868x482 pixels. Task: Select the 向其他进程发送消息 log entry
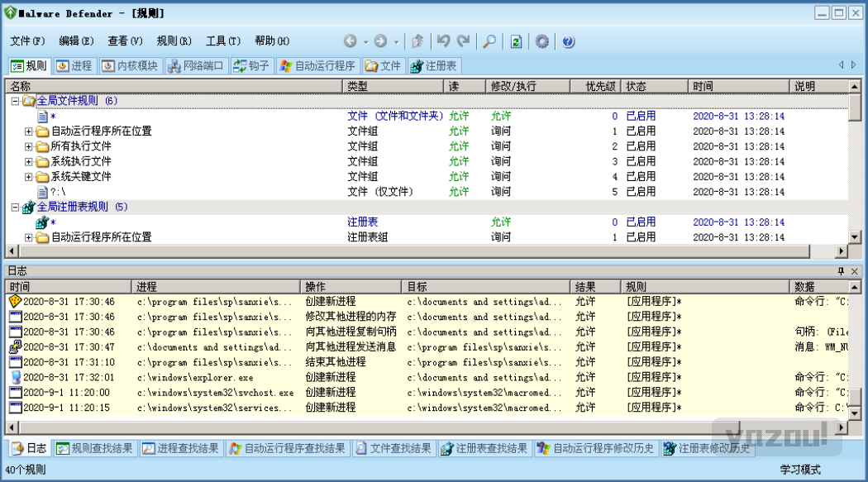(427, 347)
